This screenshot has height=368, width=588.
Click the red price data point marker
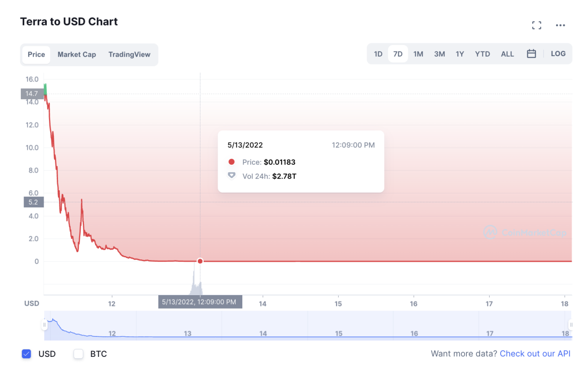pyautogui.click(x=200, y=261)
